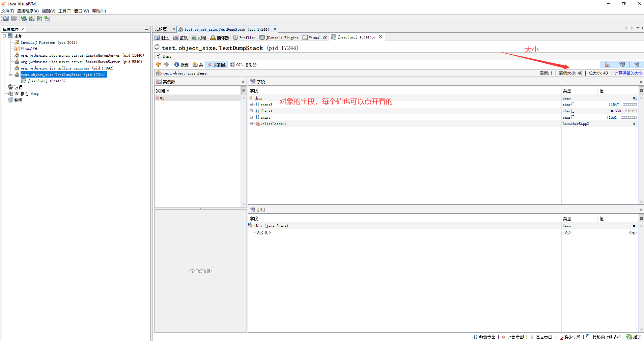Open the 文件(F) menu
This screenshot has height=341, width=644.
coord(8,11)
